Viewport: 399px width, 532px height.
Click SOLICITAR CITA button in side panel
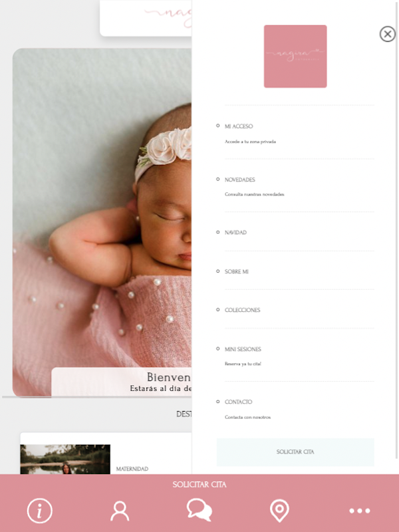(295, 452)
